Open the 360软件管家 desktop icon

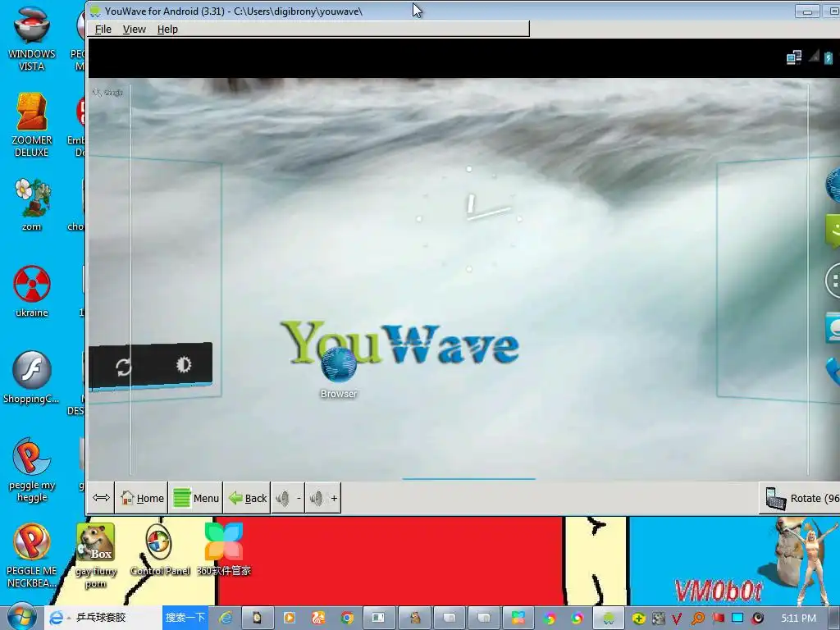(223, 549)
